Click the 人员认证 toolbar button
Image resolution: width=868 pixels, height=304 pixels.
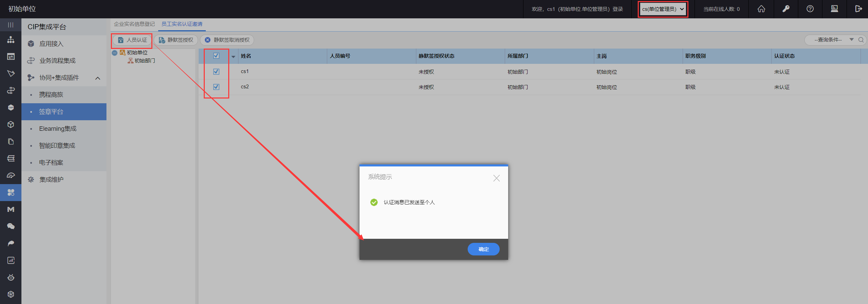(x=132, y=40)
